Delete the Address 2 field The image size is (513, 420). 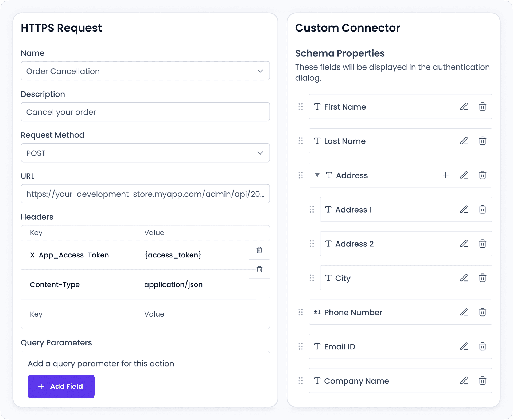(x=482, y=244)
